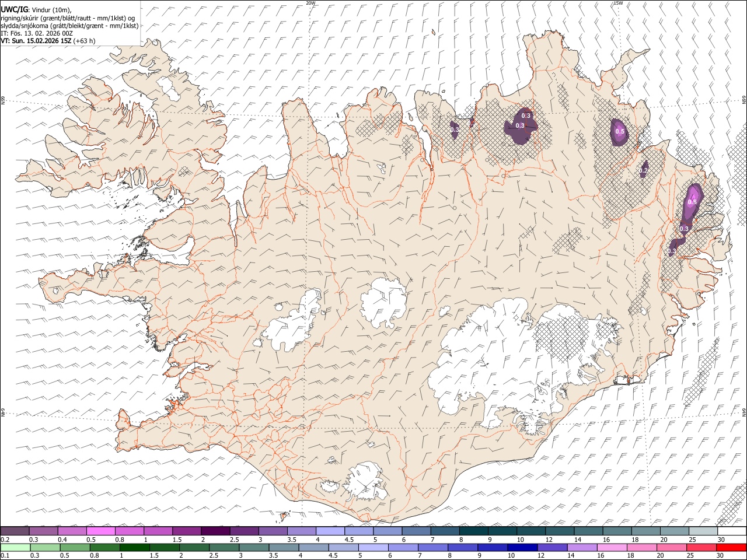Select the lower legend 8 medium blue swatch
This screenshot has height=560, width=747.
463,547
